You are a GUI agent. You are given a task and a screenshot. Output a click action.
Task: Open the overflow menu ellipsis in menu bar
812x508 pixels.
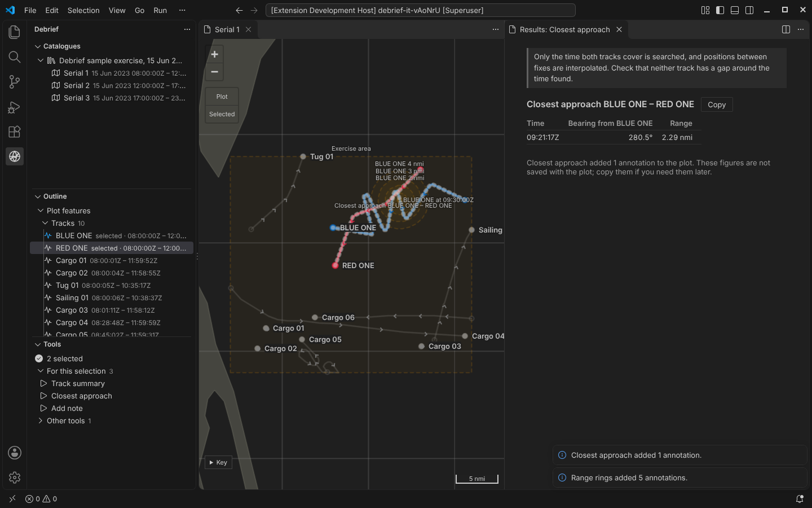point(182,10)
